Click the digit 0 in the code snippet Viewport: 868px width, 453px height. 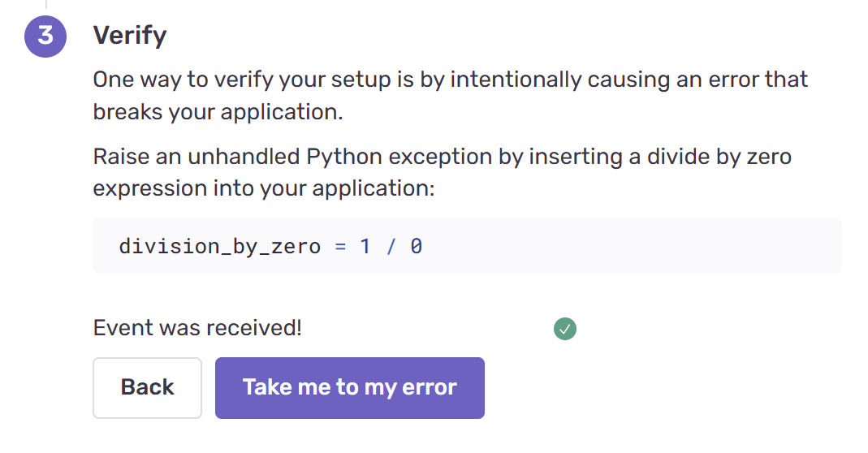click(417, 246)
